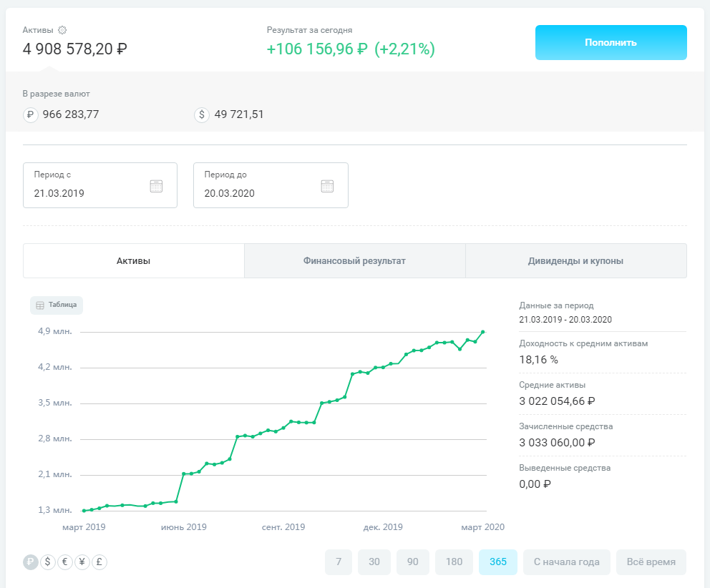Set the chart period to 30 days
This screenshot has width=710, height=588.
[x=374, y=562]
